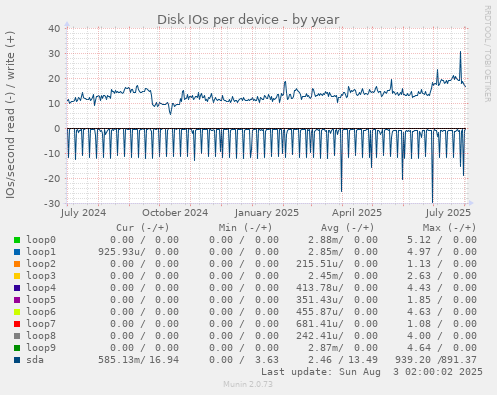Select the loop9 legend label
Viewport: 497px width, 395px height.
[41, 348]
